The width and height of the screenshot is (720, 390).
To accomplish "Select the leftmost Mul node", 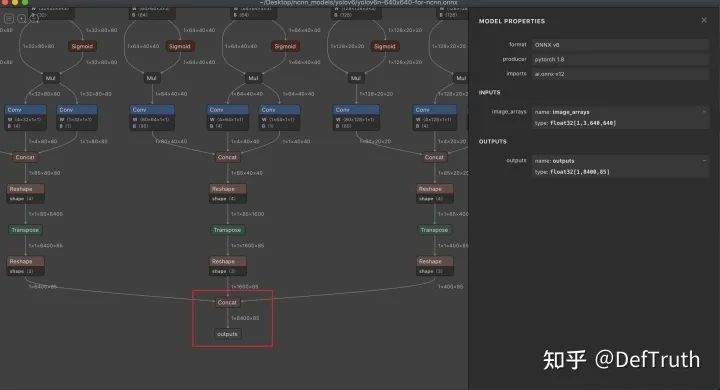I will 51,78.
